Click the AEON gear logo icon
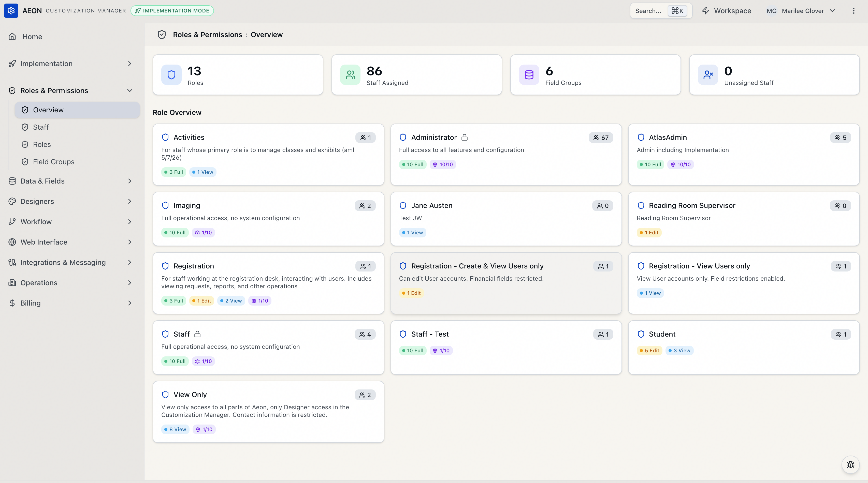Viewport: 868px width, 483px height. click(x=11, y=11)
